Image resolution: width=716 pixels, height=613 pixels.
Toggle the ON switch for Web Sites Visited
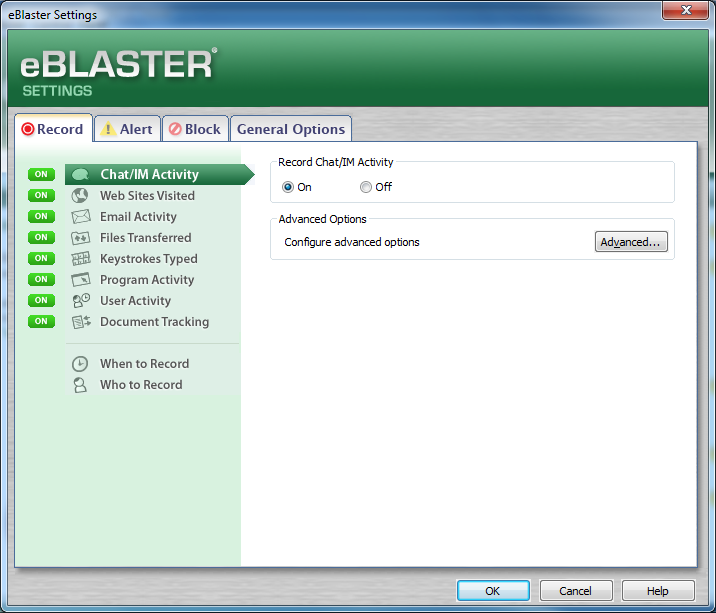click(41, 196)
